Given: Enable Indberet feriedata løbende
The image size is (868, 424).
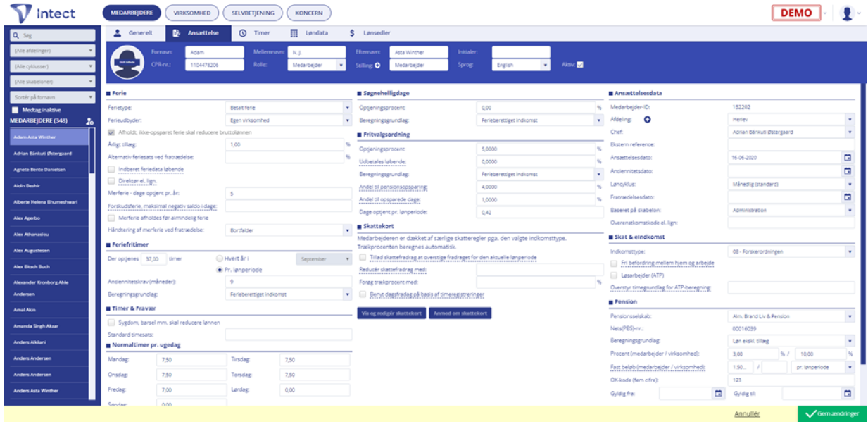Looking at the screenshot, I should tap(112, 169).
